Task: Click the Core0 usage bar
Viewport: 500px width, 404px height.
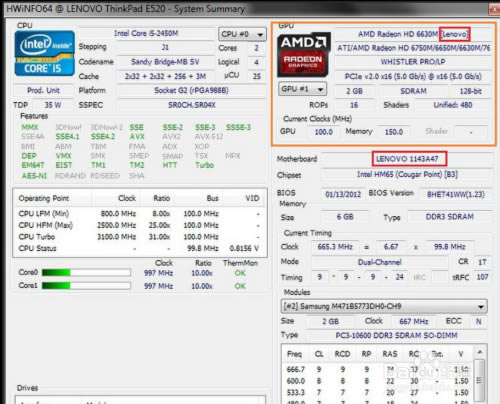Action: click(86, 273)
